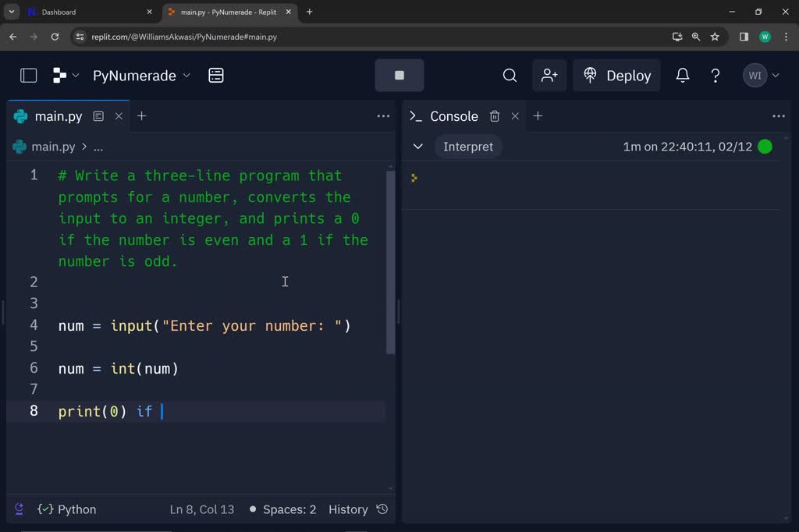Toggle the Replit sidebar panel icon

click(x=29, y=76)
